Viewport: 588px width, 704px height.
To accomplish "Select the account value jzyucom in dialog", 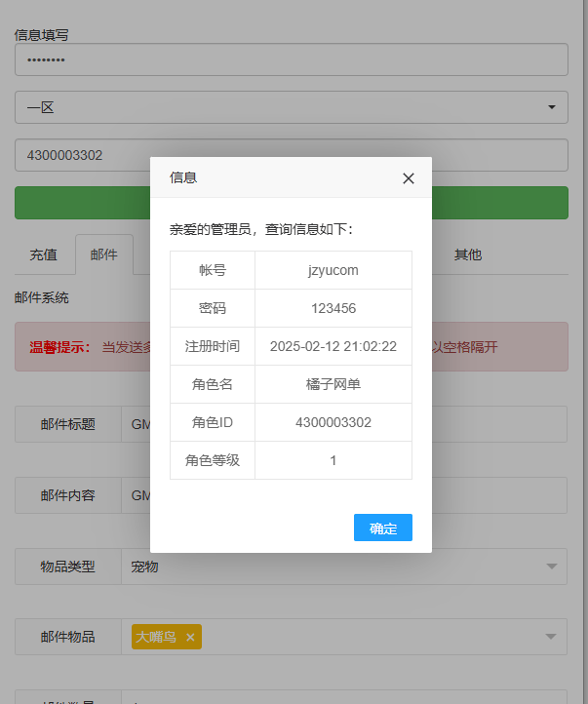I will (333, 270).
